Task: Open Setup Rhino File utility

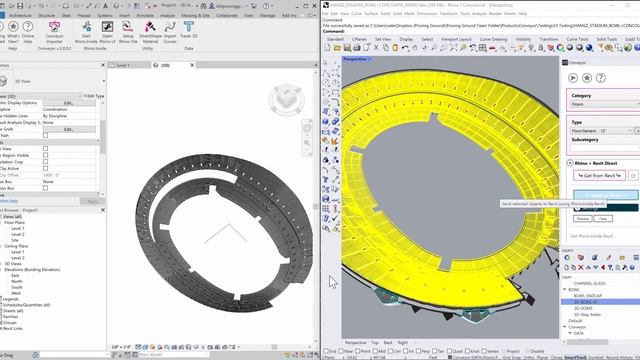Action: [x=128, y=32]
